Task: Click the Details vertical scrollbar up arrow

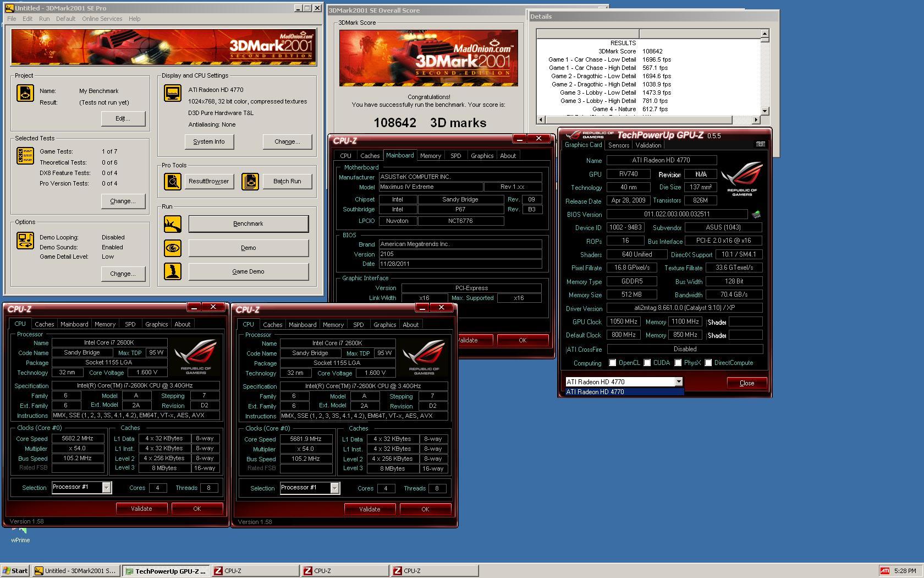Action: point(765,34)
